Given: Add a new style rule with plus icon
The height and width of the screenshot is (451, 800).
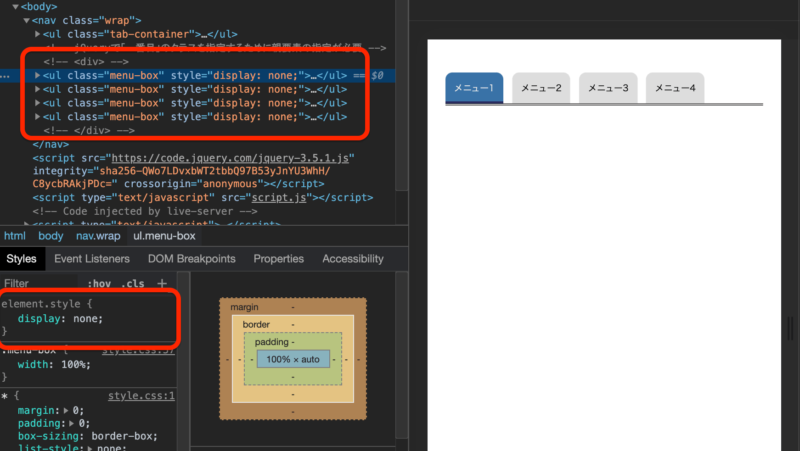Looking at the screenshot, I should [162, 283].
